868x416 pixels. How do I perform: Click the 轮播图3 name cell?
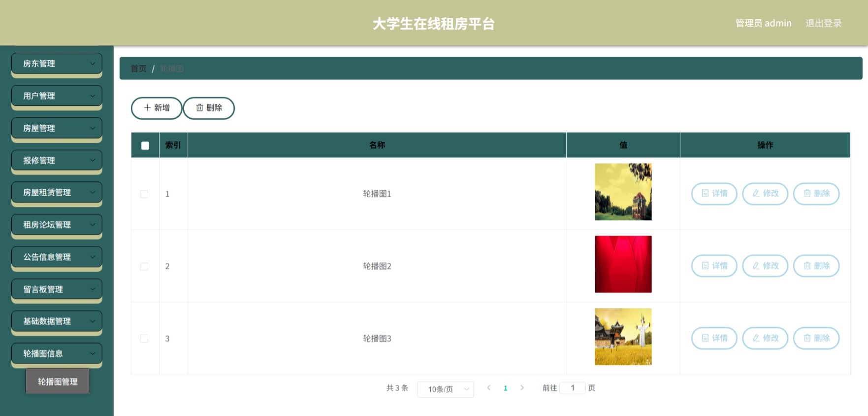pyautogui.click(x=377, y=339)
